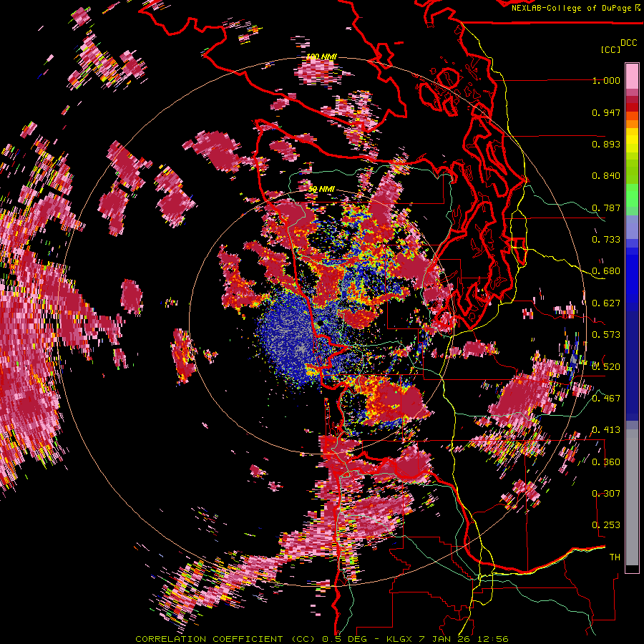Click the CORRELATION COEFFICIENT (CC) caption text
The height and width of the screenshot is (644, 644).
click(225, 639)
